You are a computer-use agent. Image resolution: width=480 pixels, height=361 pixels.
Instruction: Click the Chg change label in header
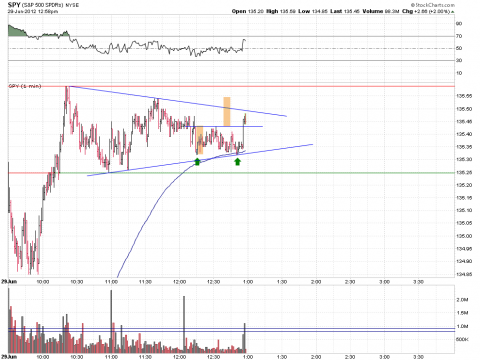click(407, 11)
